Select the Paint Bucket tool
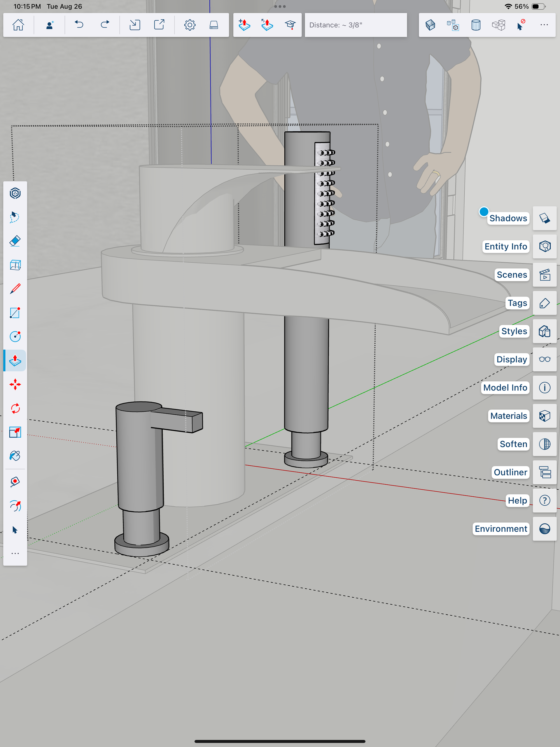The image size is (560, 747). (x=15, y=456)
